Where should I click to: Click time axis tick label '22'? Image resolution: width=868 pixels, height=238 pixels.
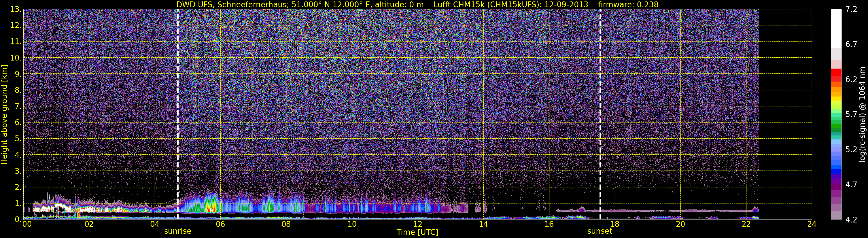click(746, 224)
